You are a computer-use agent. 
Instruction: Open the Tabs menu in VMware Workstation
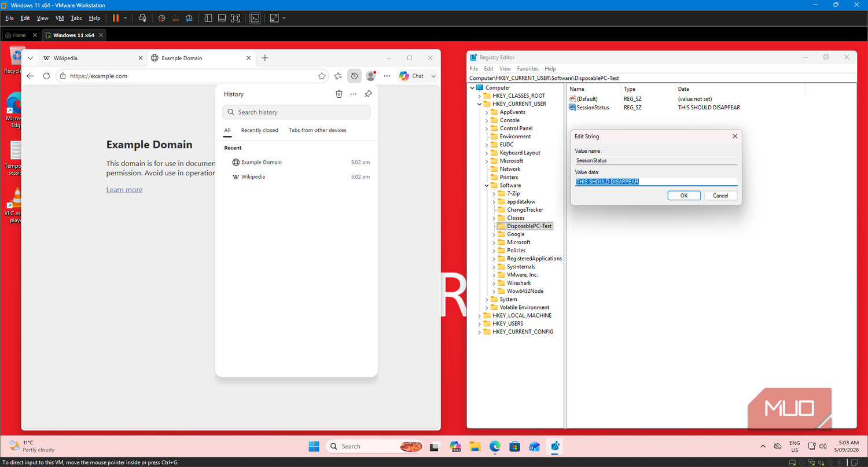tap(76, 18)
